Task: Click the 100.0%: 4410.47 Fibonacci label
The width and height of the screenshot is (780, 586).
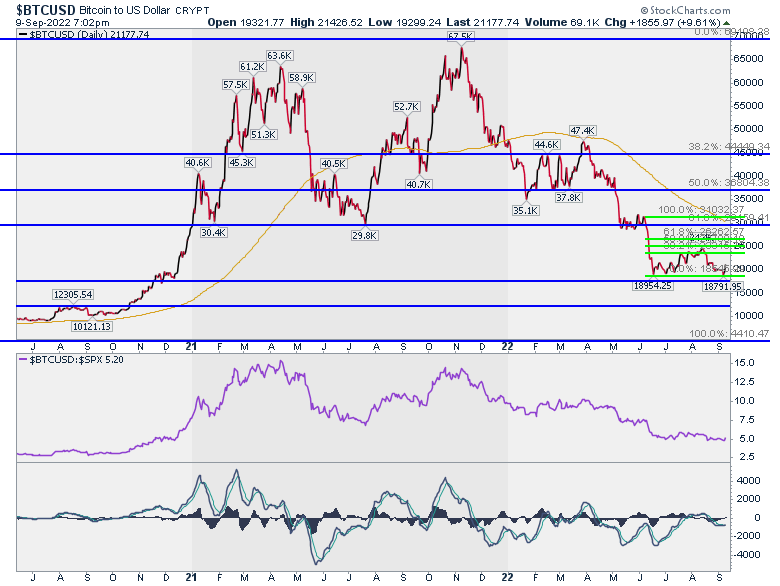Action: (x=729, y=333)
